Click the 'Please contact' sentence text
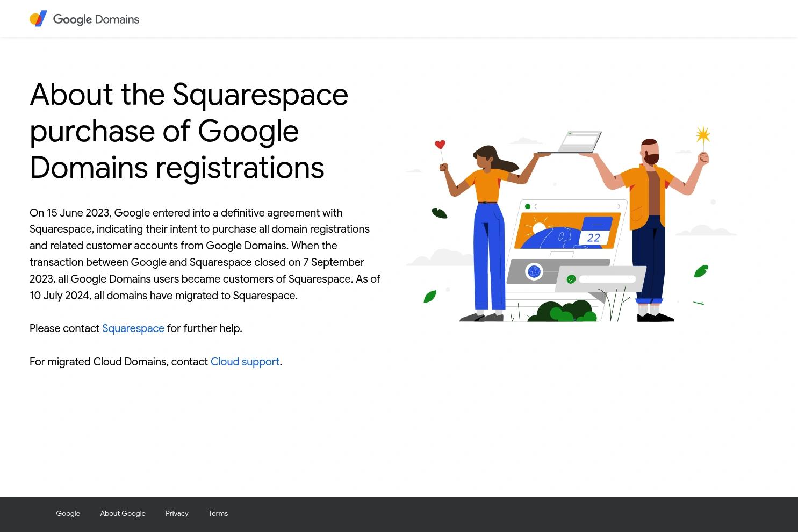 (136, 328)
